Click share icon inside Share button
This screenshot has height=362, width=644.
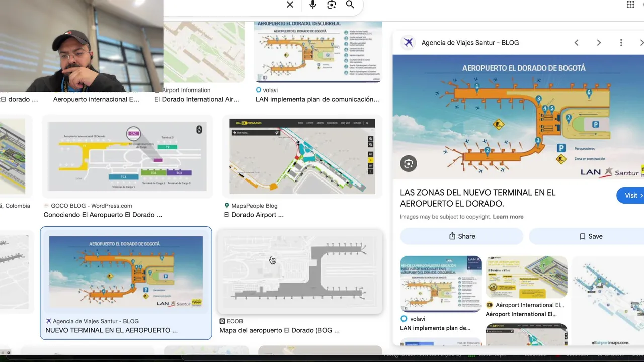coord(452,236)
